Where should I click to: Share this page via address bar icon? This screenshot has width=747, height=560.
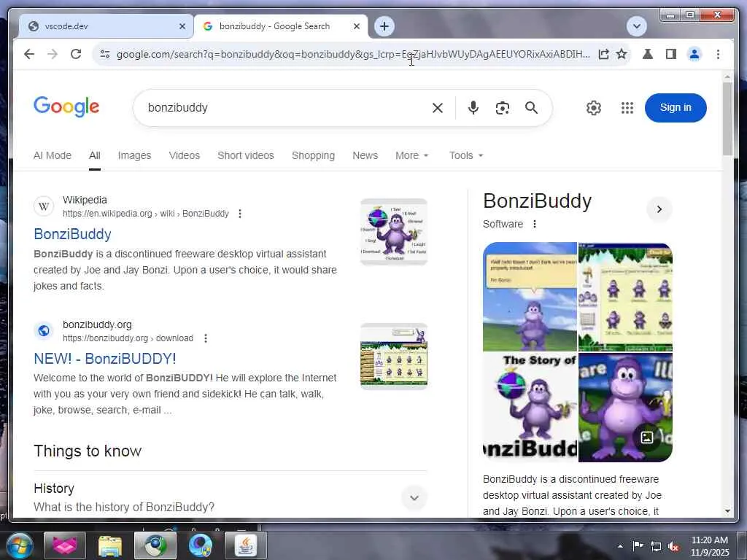click(x=603, y=54)
